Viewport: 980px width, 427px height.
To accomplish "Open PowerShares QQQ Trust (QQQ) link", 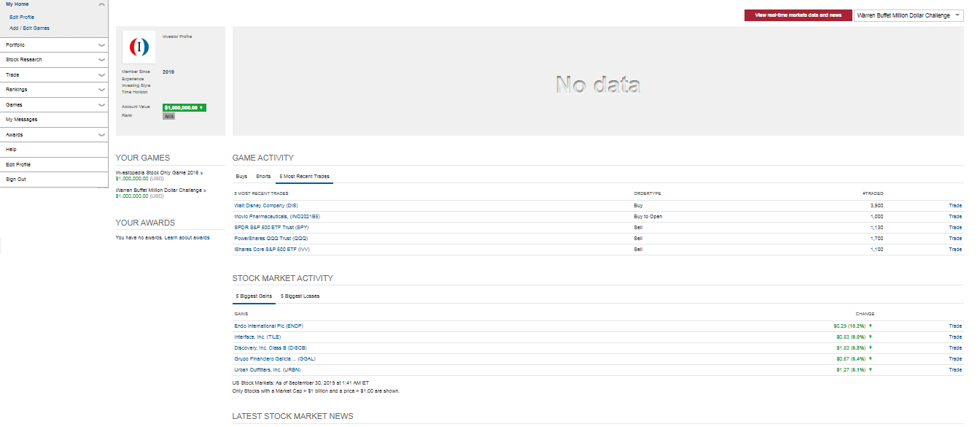I will pyautogui.click(x=271, y=239).
